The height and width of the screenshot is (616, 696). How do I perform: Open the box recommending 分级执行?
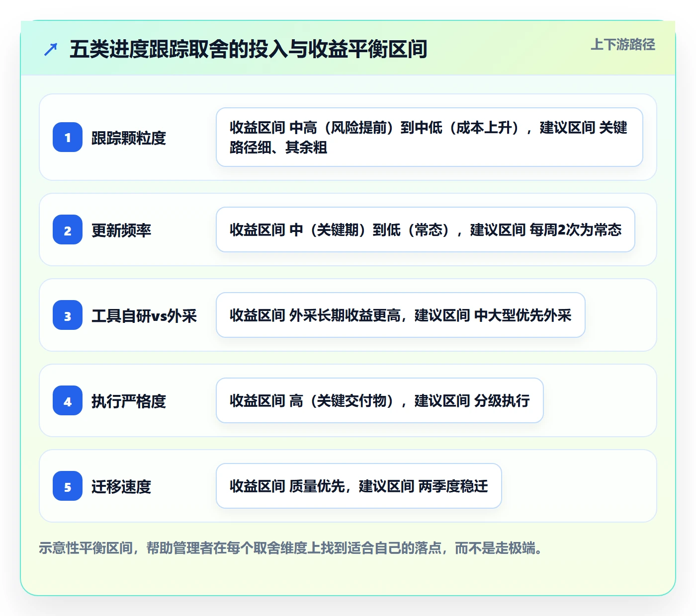[380, 400]
